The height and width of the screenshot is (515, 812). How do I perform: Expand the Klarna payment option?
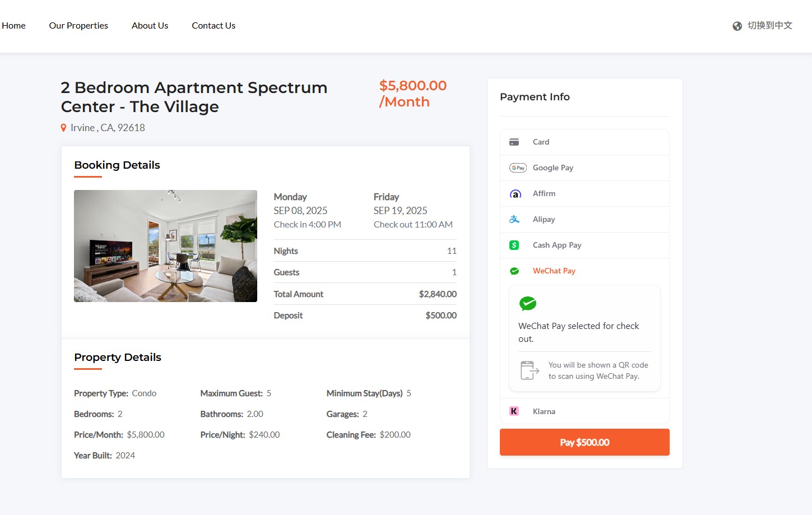click(x=544, y=411)
